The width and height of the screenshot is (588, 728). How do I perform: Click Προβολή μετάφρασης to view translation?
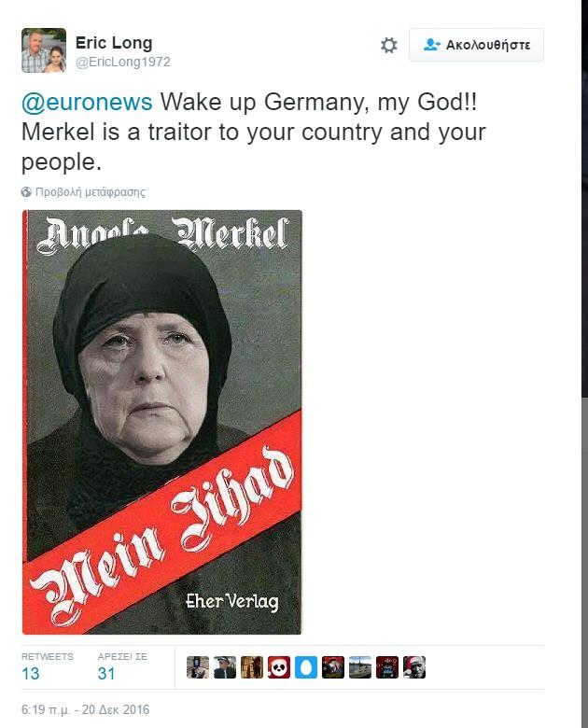click(91, 191)
